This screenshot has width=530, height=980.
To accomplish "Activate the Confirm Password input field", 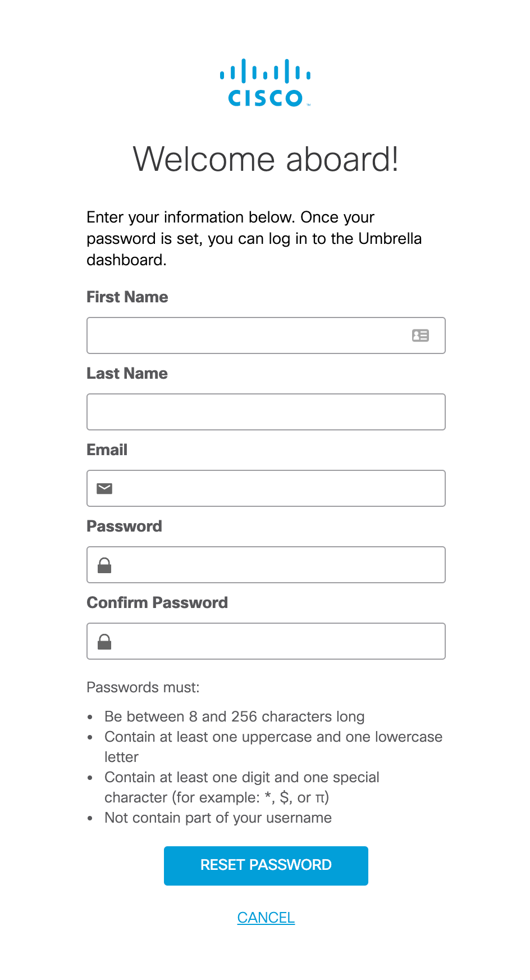I will (x=266, y=641).
